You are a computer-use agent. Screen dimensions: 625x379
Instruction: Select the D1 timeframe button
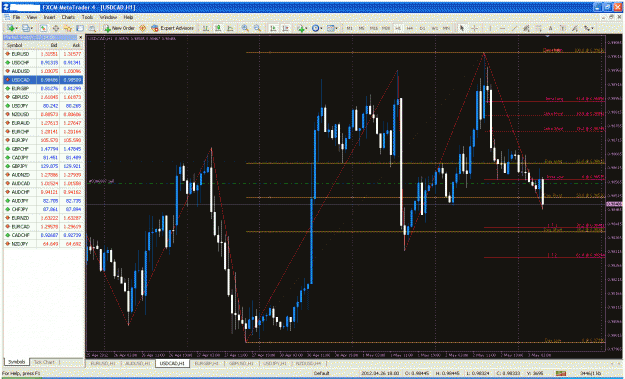(x=423, y=28)
